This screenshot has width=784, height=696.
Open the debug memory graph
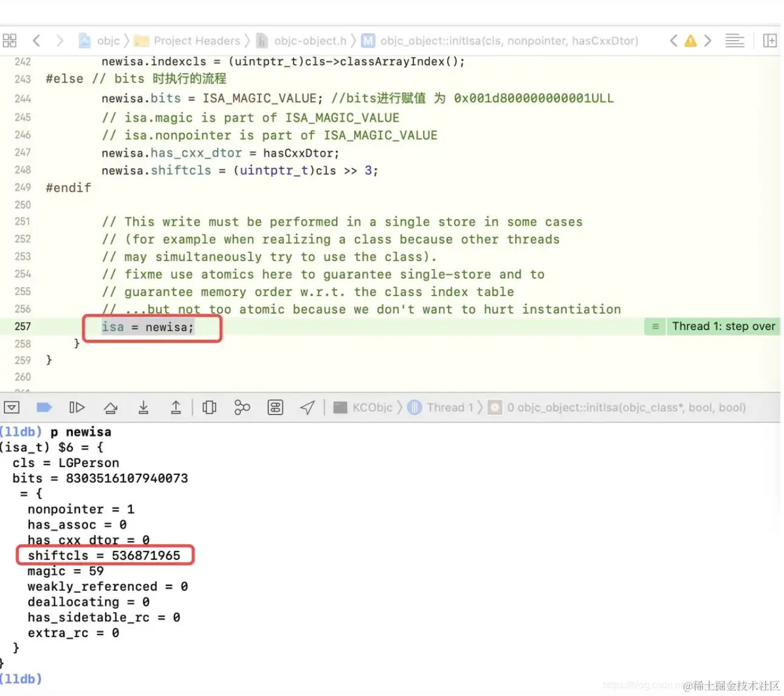242,408
